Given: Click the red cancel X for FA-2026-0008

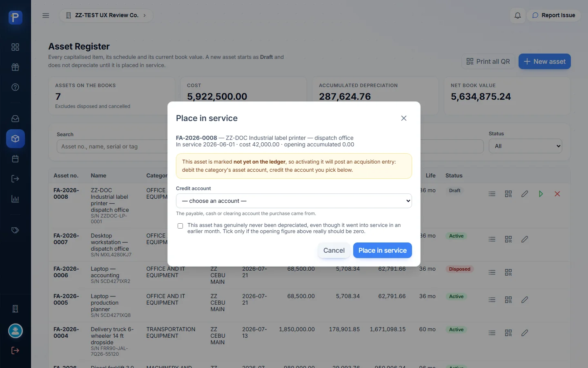Looking at the screenshot, I should [x=557, y=194].
